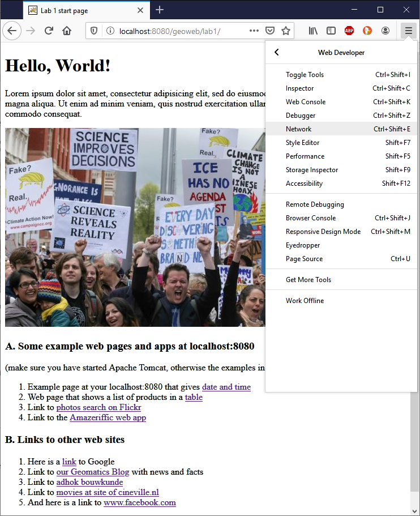
Task: Go to the Firefox home page
Action: [x=67, y=31]
